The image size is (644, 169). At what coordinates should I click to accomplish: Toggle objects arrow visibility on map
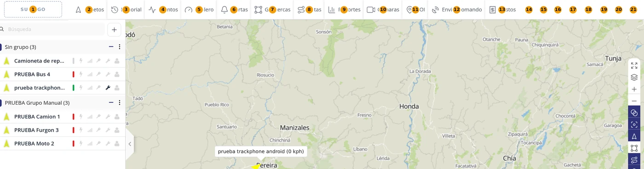(x=634, y=136)
